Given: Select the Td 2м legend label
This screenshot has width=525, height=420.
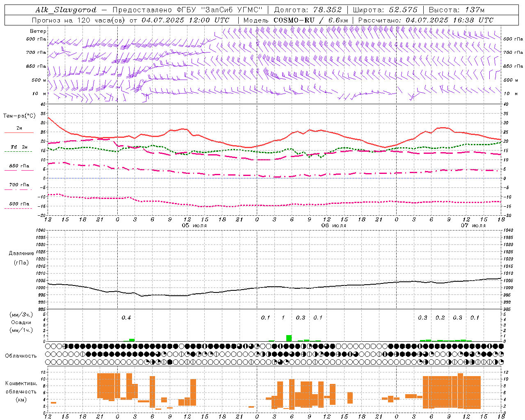Looking at the screenshot, I should (x=19, y=147).
